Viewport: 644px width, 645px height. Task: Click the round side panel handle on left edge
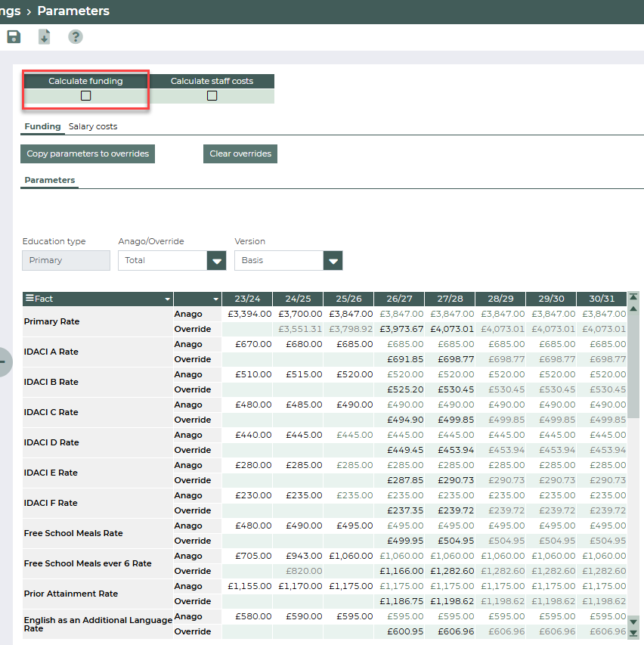point(3,361)
